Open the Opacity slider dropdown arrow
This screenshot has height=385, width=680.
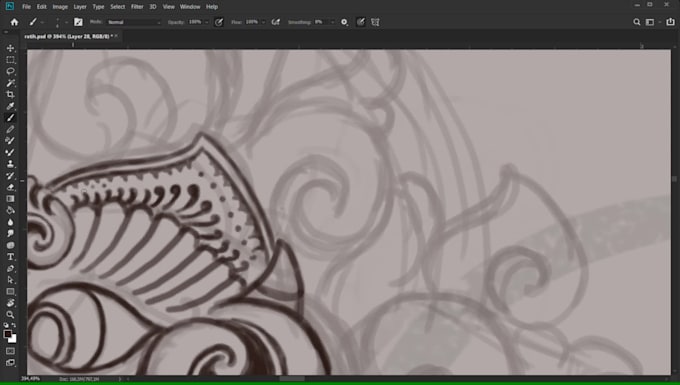coord(206,22)
